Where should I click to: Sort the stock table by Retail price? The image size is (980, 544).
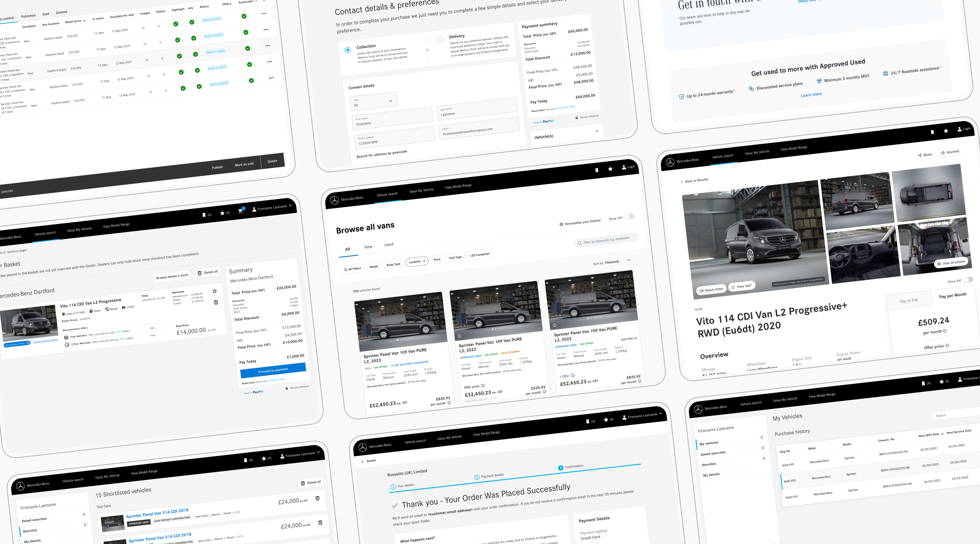tap(75, 21)
